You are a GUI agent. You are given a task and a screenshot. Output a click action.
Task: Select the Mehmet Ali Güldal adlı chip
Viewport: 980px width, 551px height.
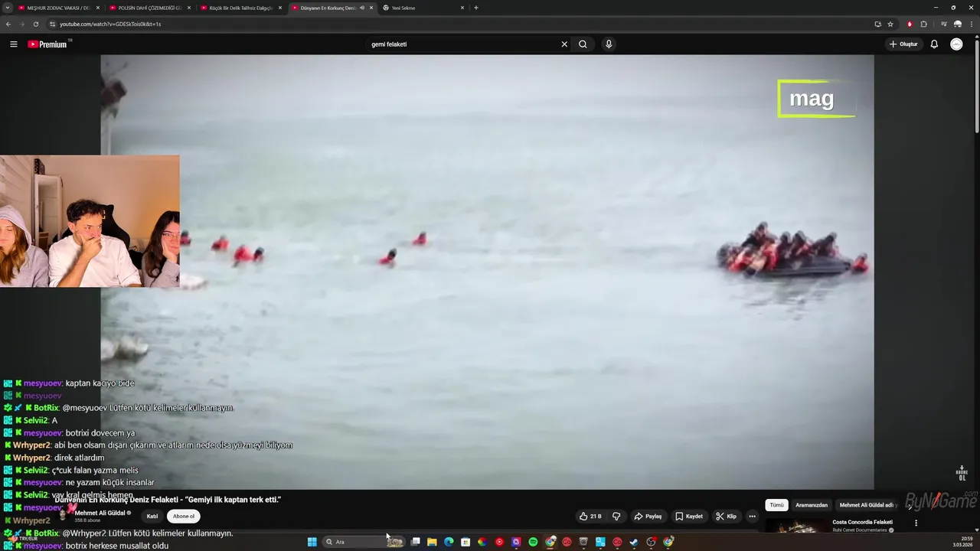click(x=867, y=505)
